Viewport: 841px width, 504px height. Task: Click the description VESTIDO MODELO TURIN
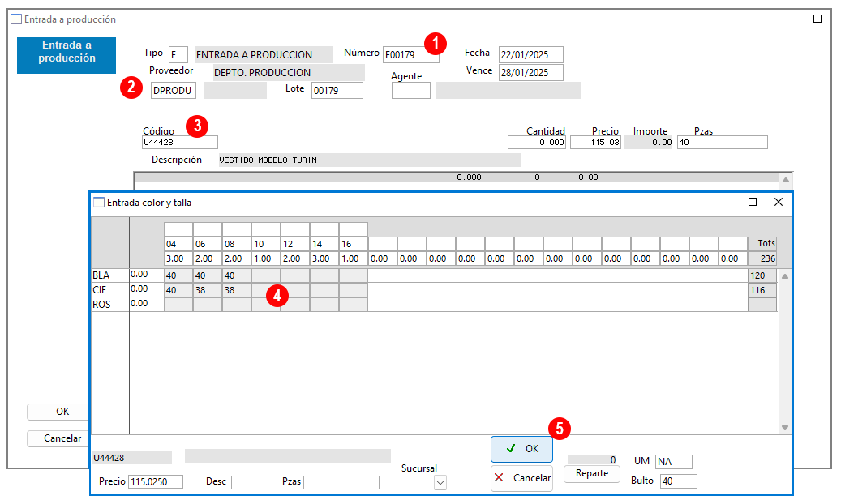[x=370, y=160]
